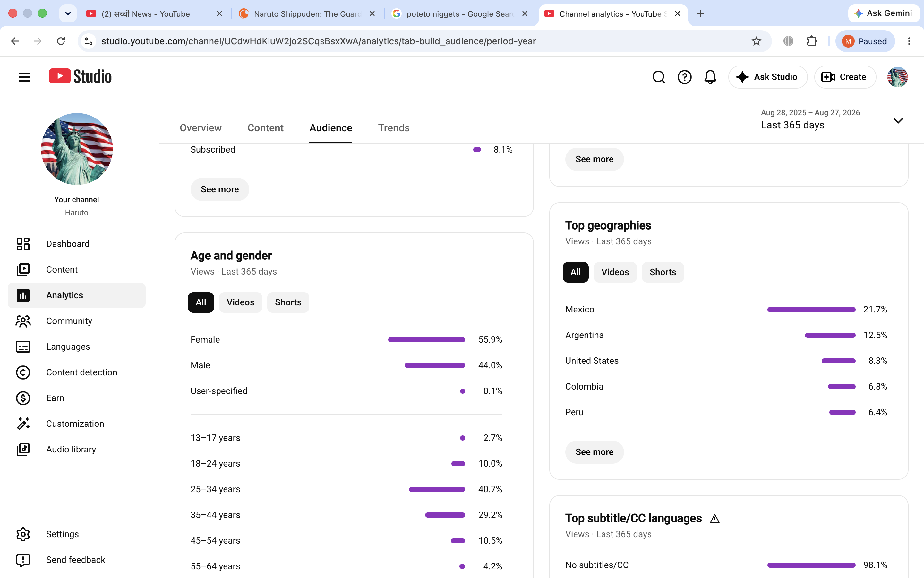Switch to the Google Search browser tab

click(x=460, y=14)
